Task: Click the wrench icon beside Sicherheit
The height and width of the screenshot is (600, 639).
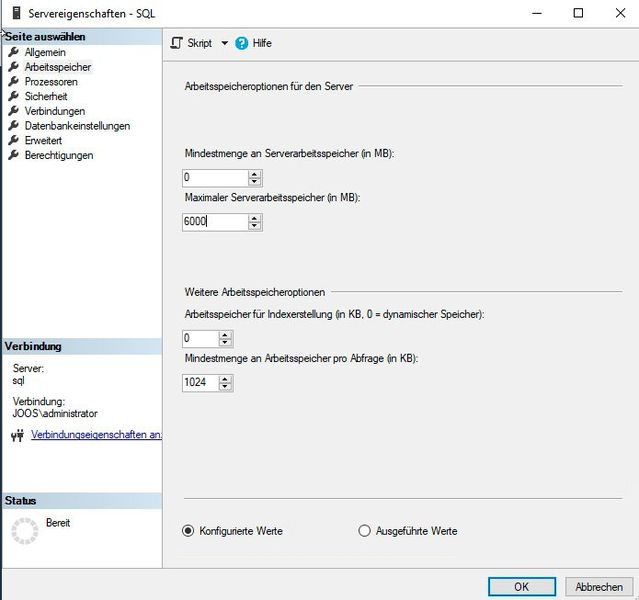Action: coord(13,96)
